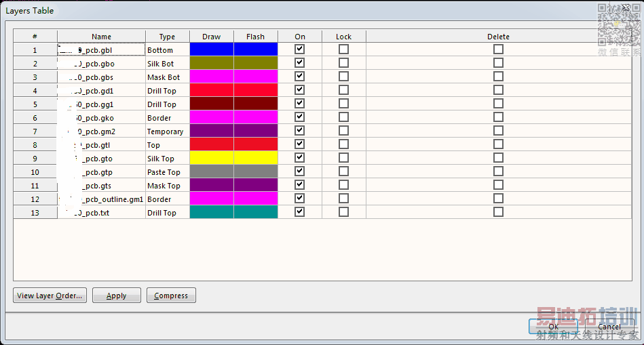The height and width of the screenshot is (345, 644).
Task: Select row header number 7
Action: tap(35, 131)
